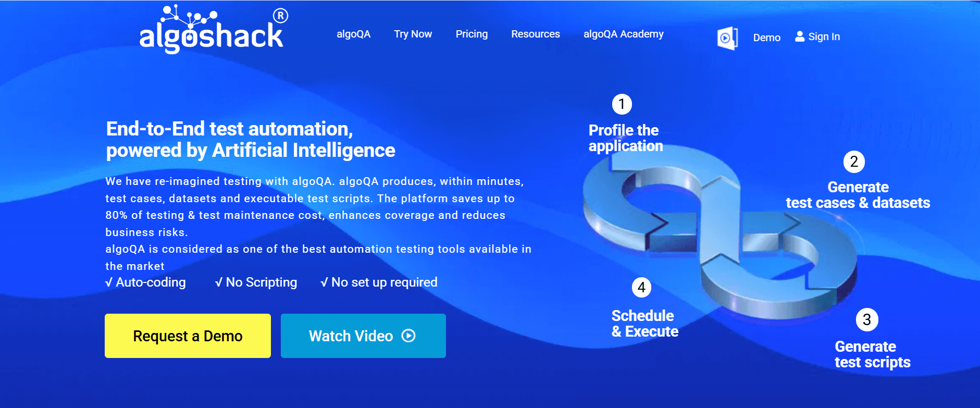
Task: Click the Demo link in header
Action: pos(766,38)
